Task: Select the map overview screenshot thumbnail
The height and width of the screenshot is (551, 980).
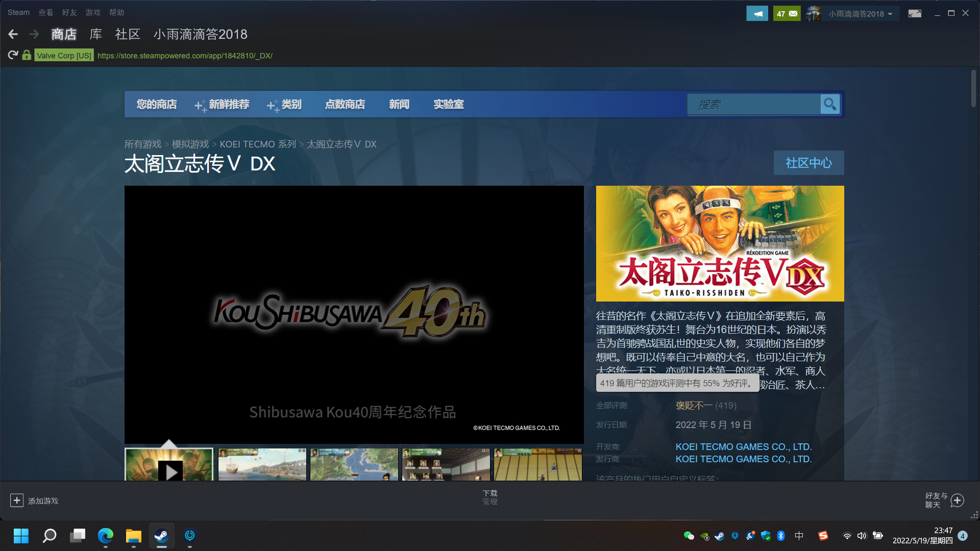Action: tap(354, 465)
